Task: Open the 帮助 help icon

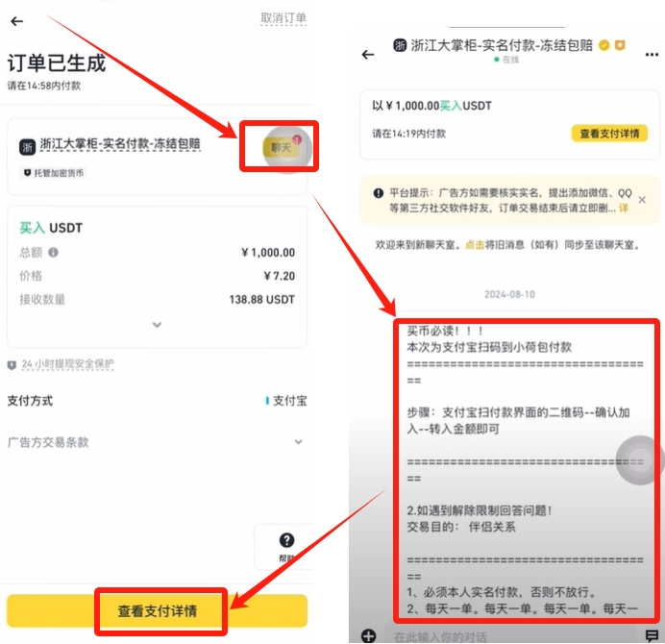Action: pyautogui.click(x=287, y=540)
